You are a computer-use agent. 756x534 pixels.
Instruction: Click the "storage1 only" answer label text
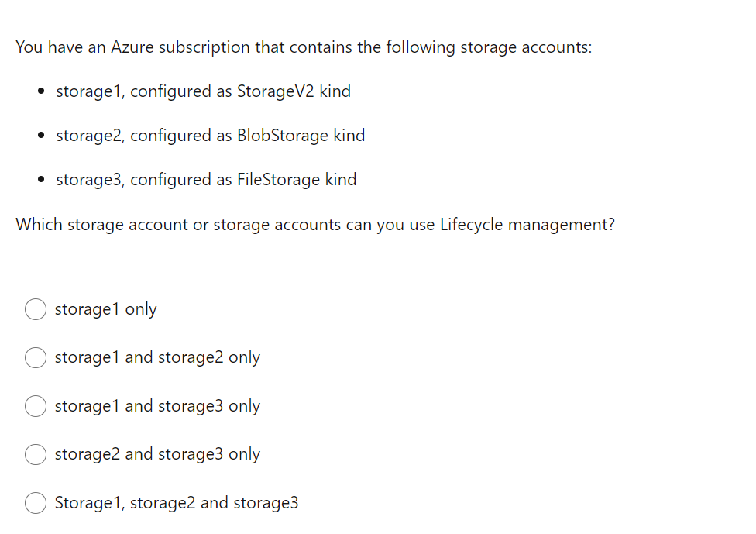tap(105, 309)
